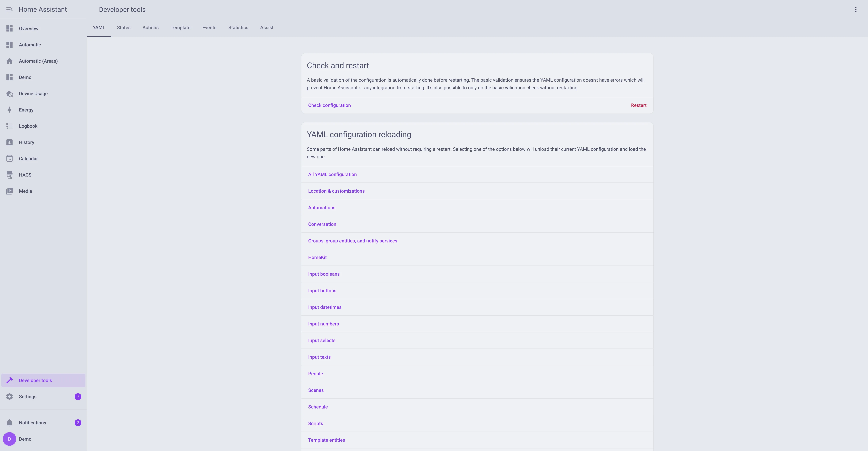
Task: Click the History chart icon
Action: pos(9,142)
